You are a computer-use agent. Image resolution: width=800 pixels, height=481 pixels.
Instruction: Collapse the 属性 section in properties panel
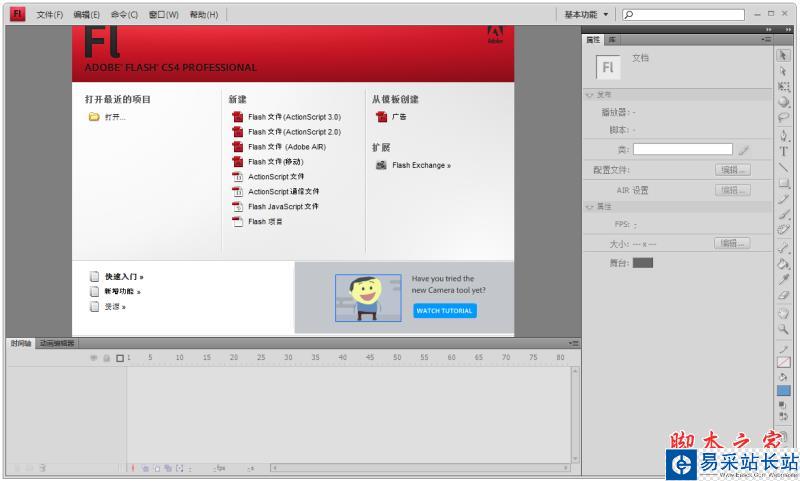tap(589, 207)
